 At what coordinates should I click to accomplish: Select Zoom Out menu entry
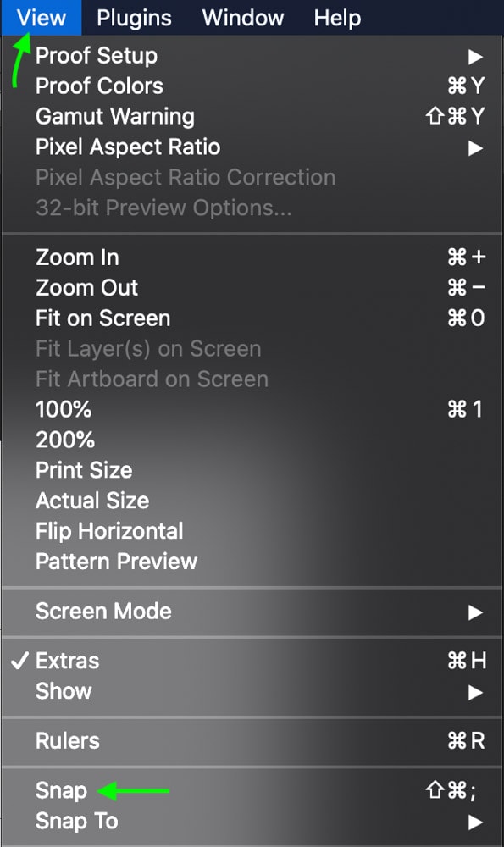[252, 288]
